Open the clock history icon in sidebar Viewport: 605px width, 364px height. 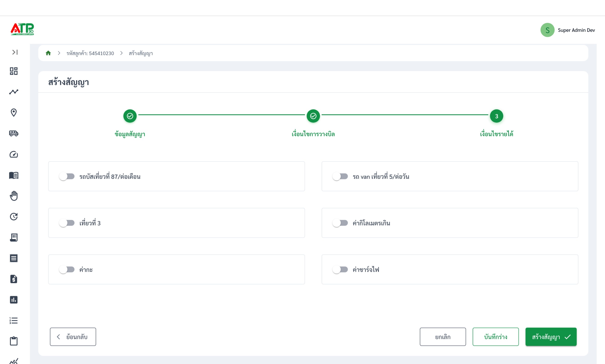[14, 217]
